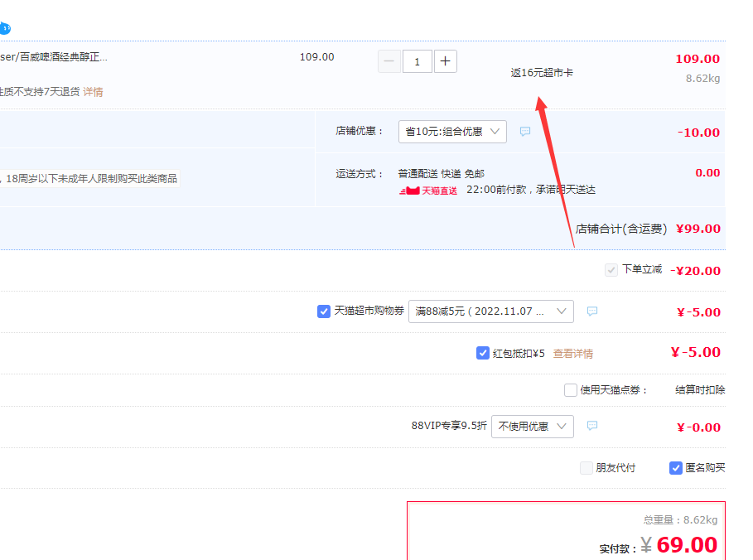Screen dimensions: 753x560
Task: Check the 朋友代付 checkbox
Action: coord(586,468)
